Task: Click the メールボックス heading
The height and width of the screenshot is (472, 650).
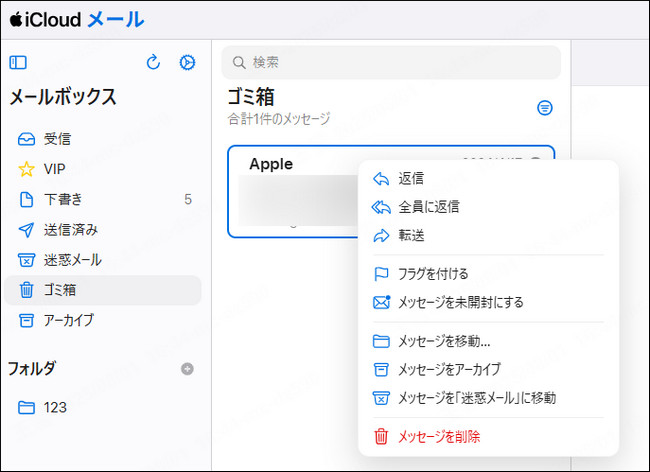Action: point(63,97)
